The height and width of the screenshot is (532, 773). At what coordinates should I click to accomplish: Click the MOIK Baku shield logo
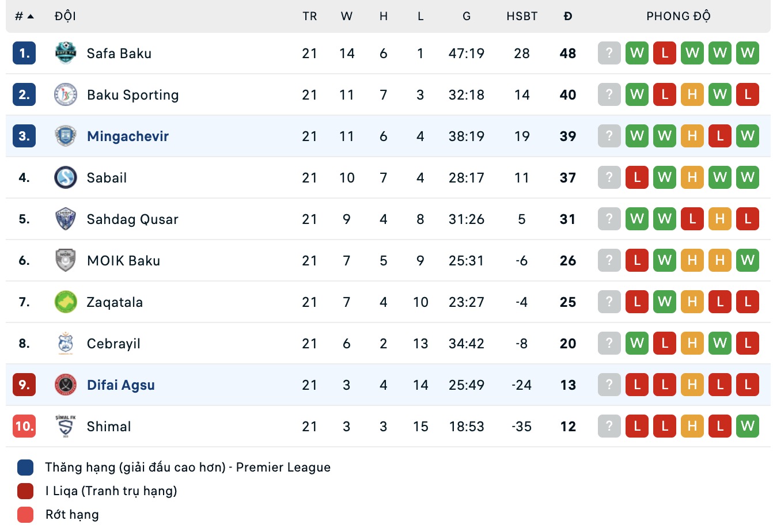66,260
